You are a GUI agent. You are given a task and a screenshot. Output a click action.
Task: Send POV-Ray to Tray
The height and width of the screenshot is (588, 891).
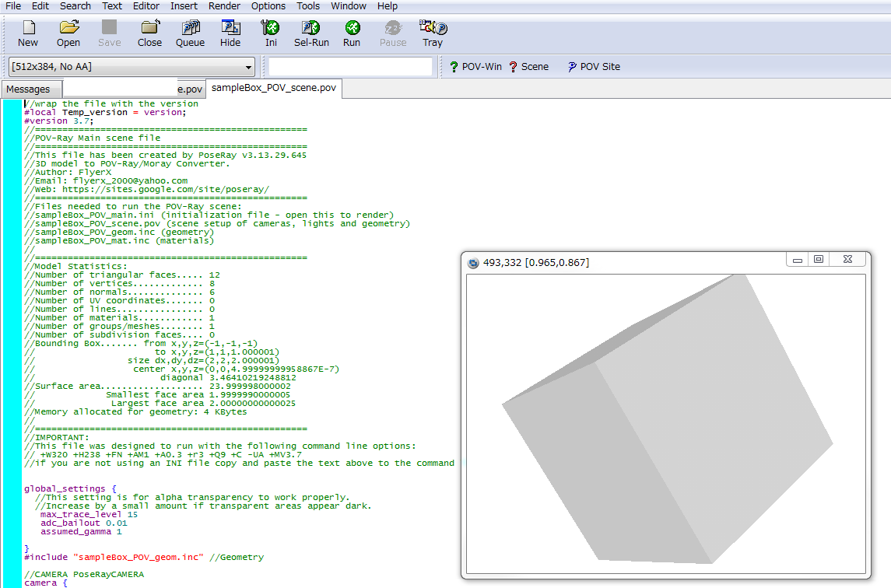[x=433, y=33]
